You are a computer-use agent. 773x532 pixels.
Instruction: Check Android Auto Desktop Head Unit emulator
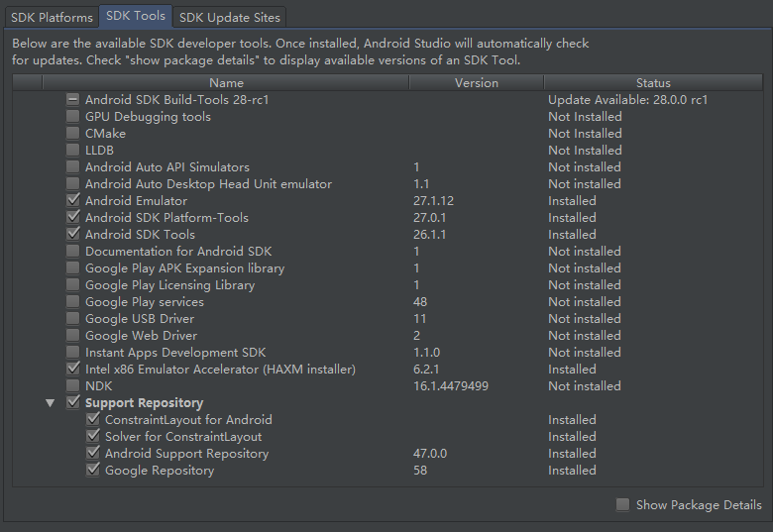click(73, 183)
